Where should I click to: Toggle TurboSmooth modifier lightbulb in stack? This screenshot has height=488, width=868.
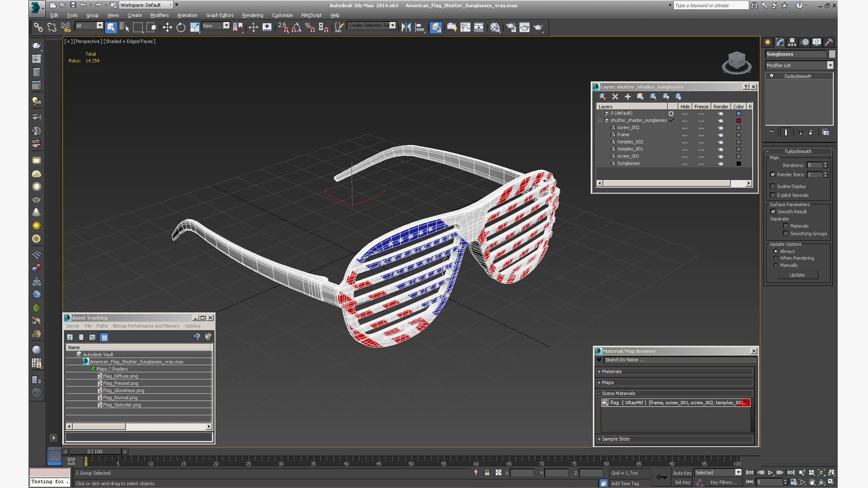pos(772,76)
